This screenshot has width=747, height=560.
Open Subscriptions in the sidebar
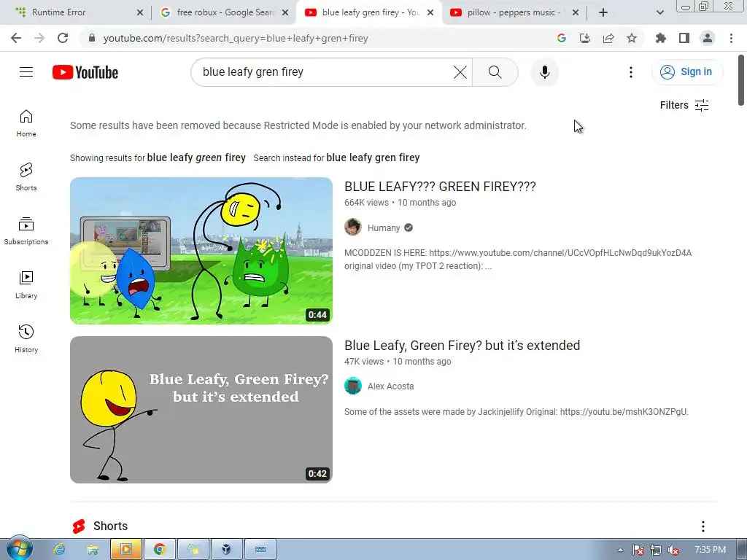(x=26, y=231)
